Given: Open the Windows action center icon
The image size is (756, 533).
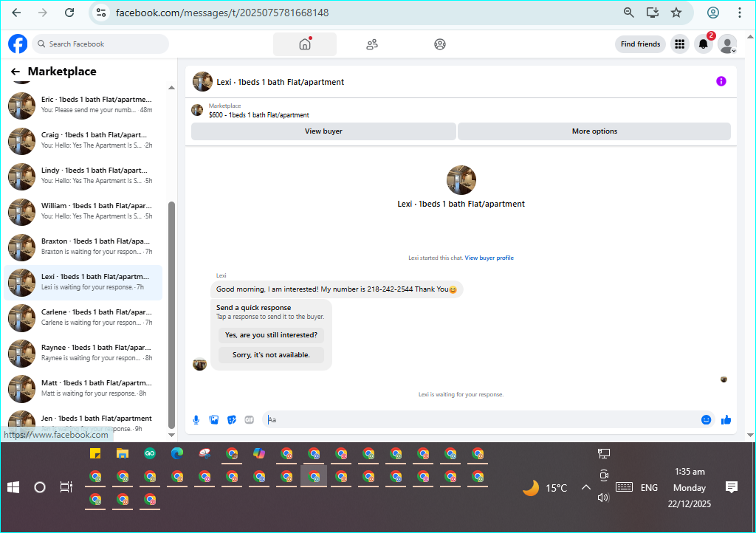Looking at the screenshot, I should click(x=732, y=488).
